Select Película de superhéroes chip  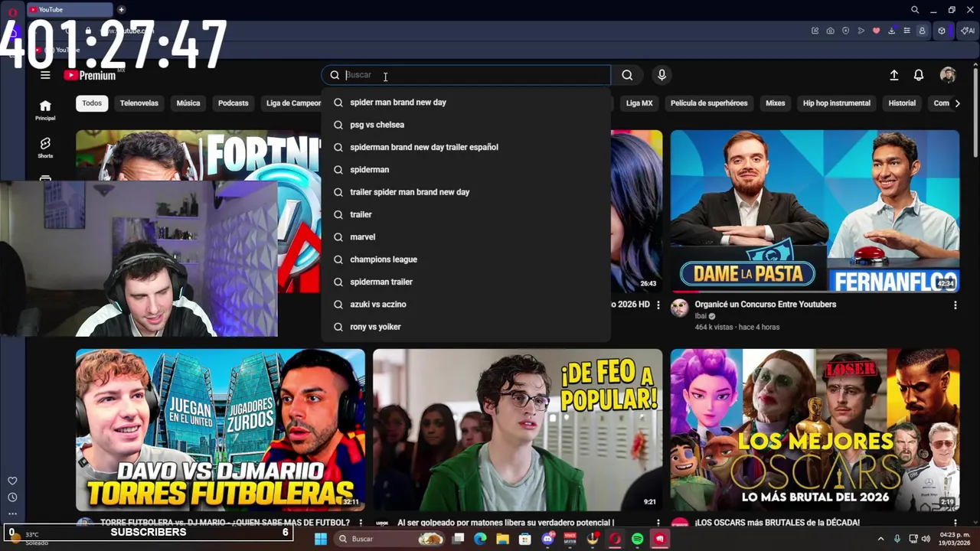pos(709,103)
